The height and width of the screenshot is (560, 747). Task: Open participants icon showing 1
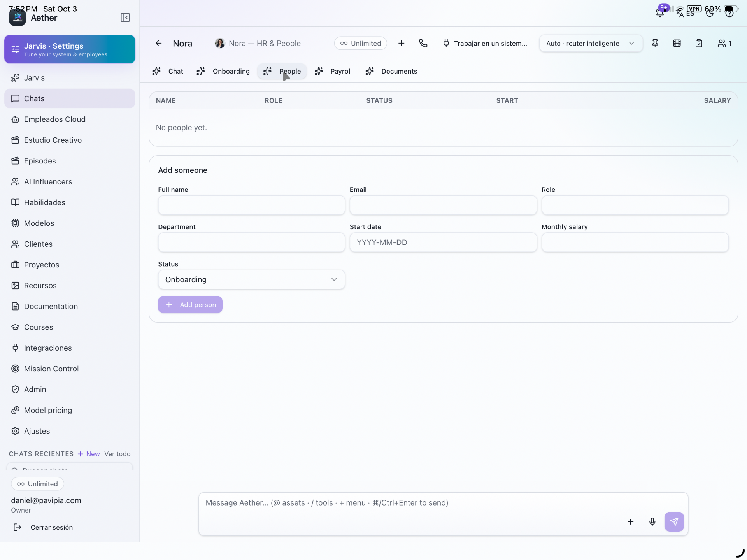click(x=725, y=43)
